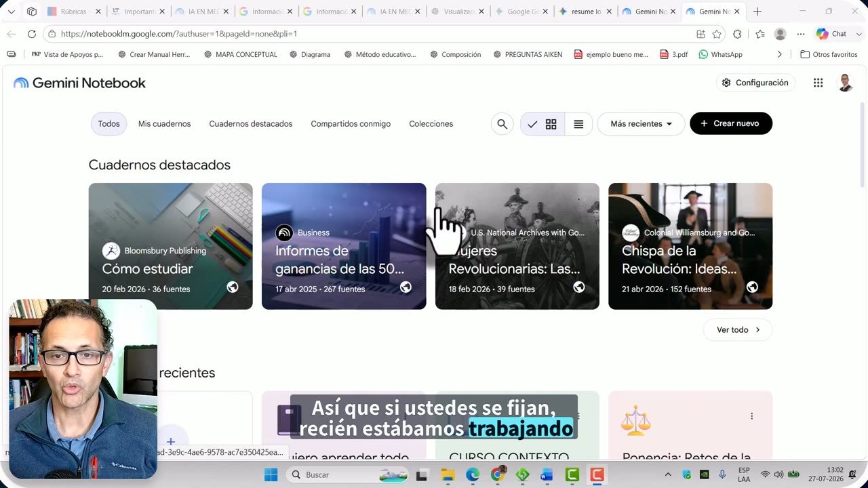The image size is (868, 488).
Task: Select the Mis cuadernos tab
Action: pyautogui.click(x=164, y=124)
